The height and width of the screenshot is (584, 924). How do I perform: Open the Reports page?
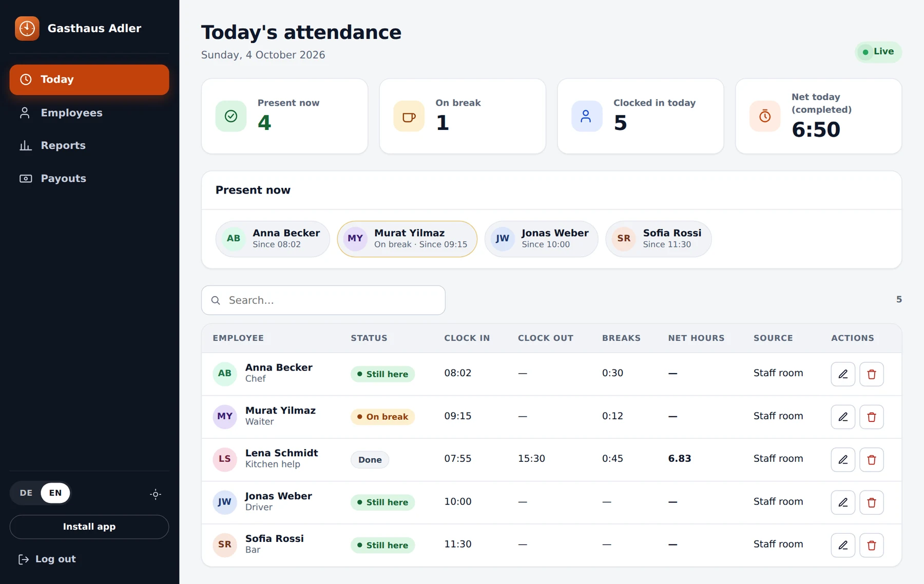point(89,146)
